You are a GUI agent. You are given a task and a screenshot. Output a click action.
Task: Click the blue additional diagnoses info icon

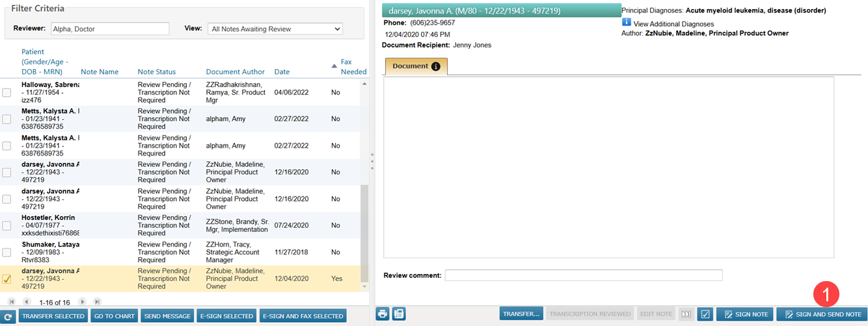pyautogui.click(x=627, y=23)
